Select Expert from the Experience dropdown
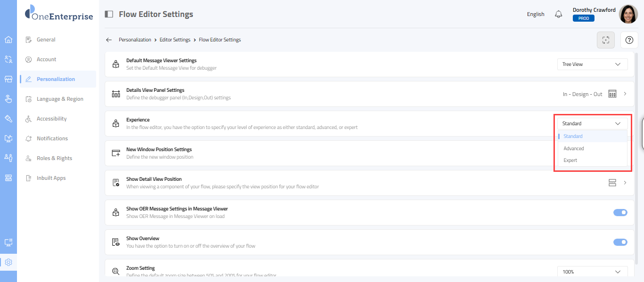The height and width of the screenshot is (282, 644). [570, 161]
